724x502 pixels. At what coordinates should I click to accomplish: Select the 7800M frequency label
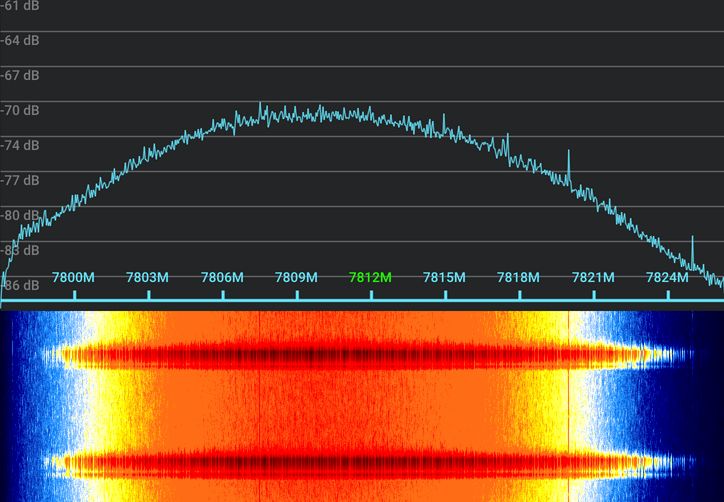point(73,277)
